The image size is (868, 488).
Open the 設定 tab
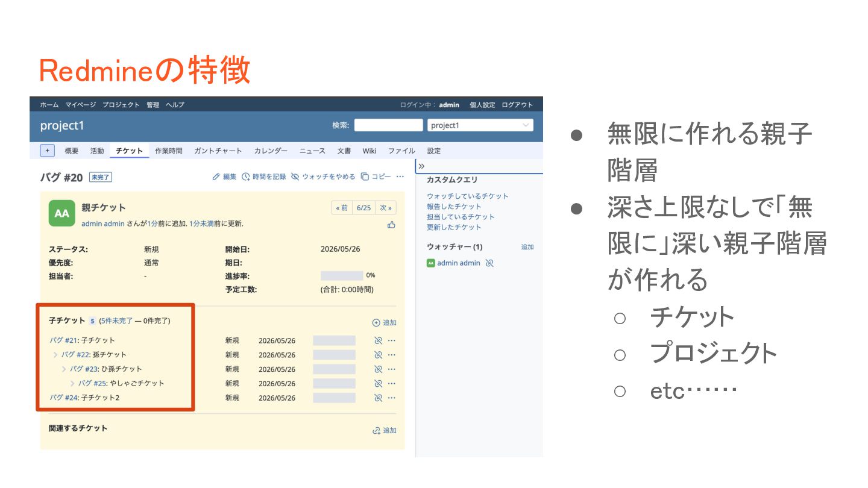pyautogui.click(x=434, y=151)
